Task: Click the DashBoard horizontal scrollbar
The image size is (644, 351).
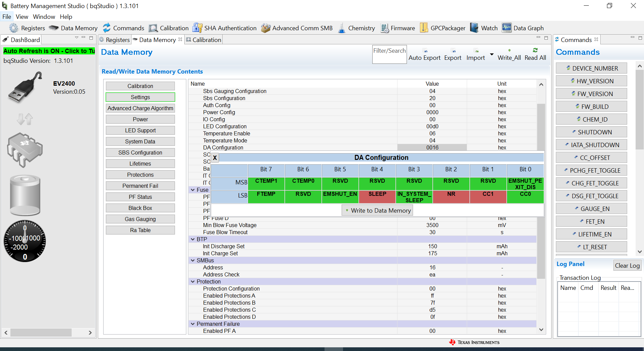Action: 41,333
